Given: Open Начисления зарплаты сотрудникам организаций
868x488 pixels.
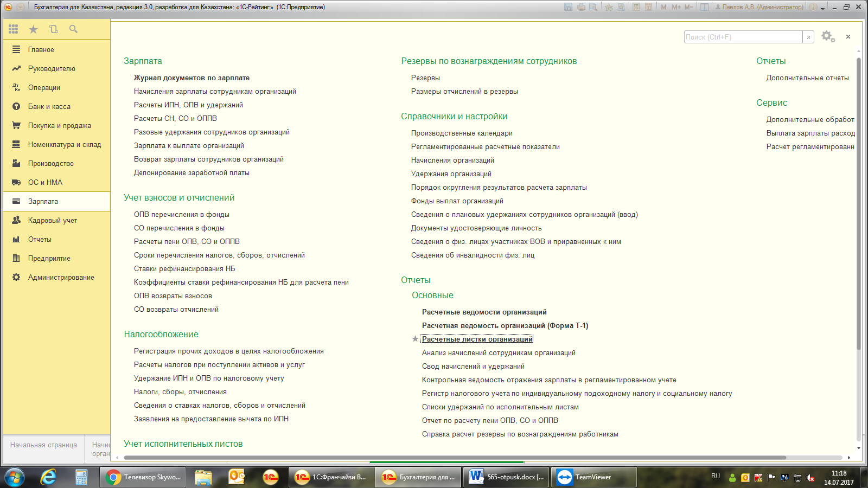Looking at the screenshot, I should [215, 91].
